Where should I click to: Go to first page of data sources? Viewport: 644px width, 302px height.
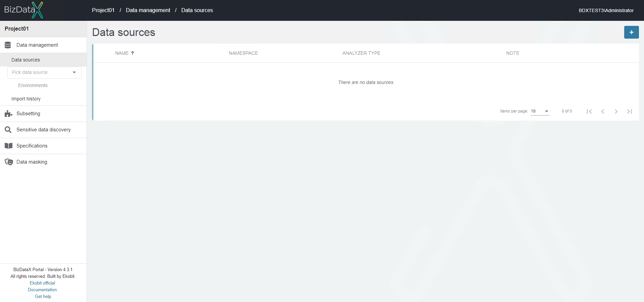pyautogui.click(x=589, y=112)
